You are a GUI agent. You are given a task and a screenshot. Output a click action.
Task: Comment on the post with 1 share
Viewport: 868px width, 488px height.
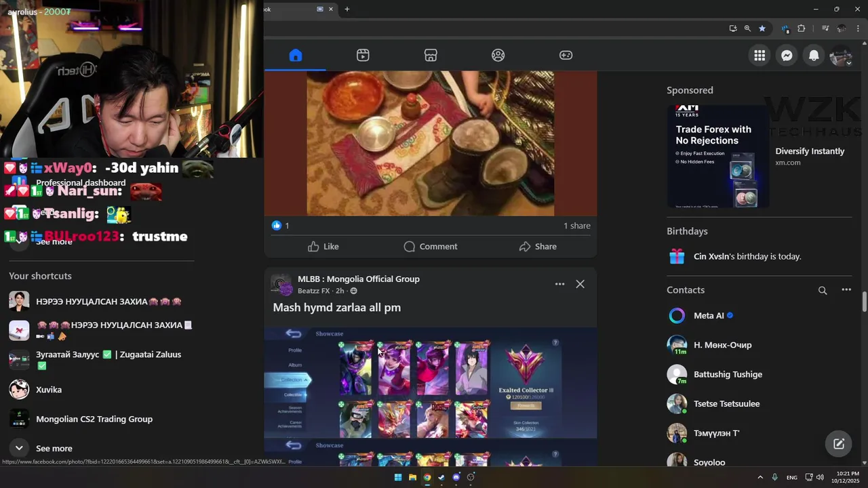pos(431,247)
